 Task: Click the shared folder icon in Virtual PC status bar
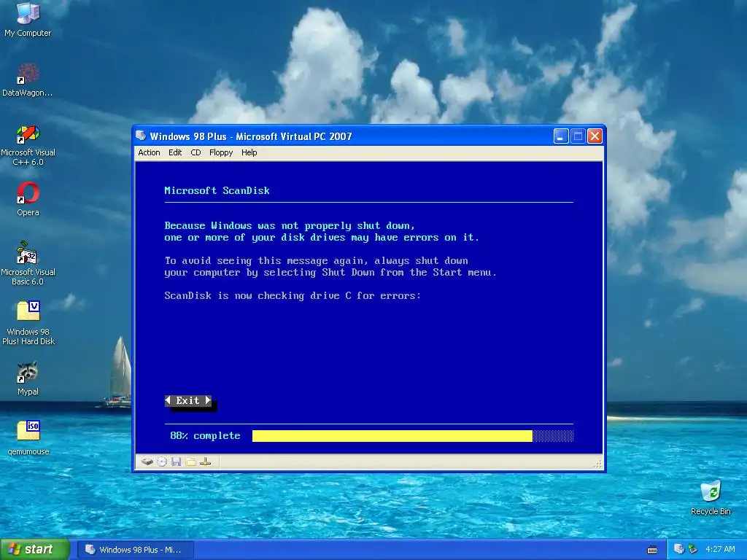point(191,462)
